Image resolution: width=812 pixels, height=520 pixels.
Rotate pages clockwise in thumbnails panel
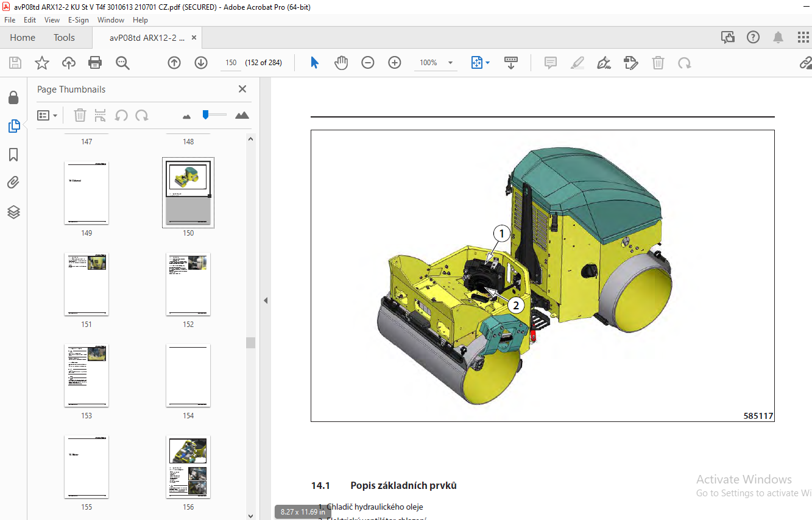(142, 115)
